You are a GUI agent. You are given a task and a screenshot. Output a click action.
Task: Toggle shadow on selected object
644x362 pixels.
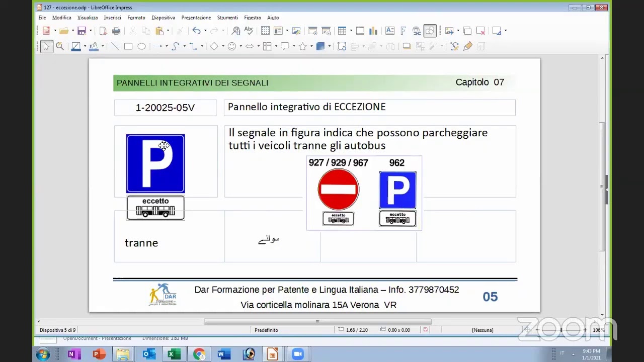[x=407, y=46]
